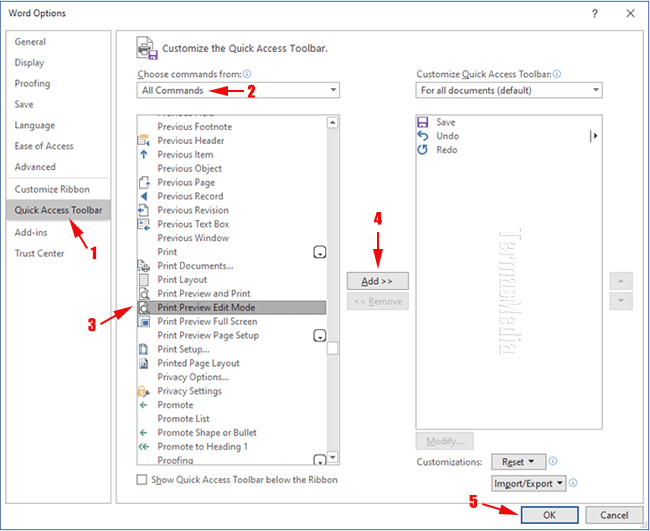Click the Print Preview Full Screen icon
The image size is (650, 531).
[143, 321]
